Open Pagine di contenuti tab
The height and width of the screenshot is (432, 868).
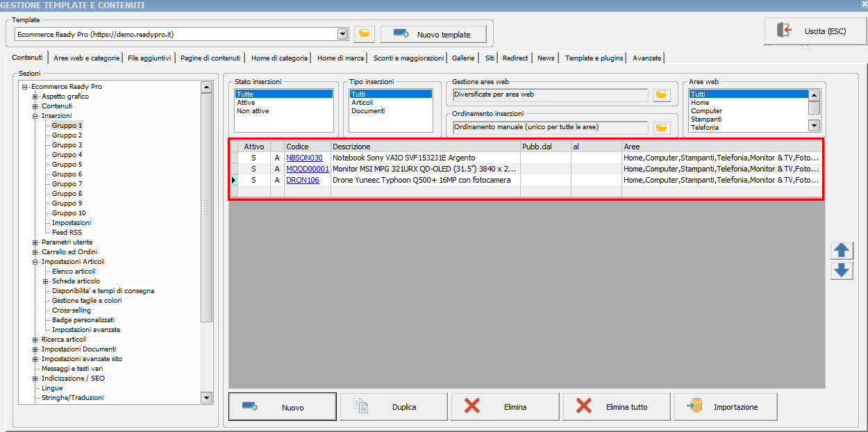(x=210, y=58)
